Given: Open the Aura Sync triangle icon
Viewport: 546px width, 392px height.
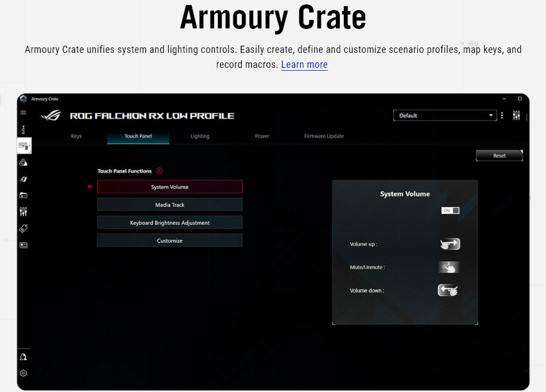Looking at the screenshot, I should (23, 163).
